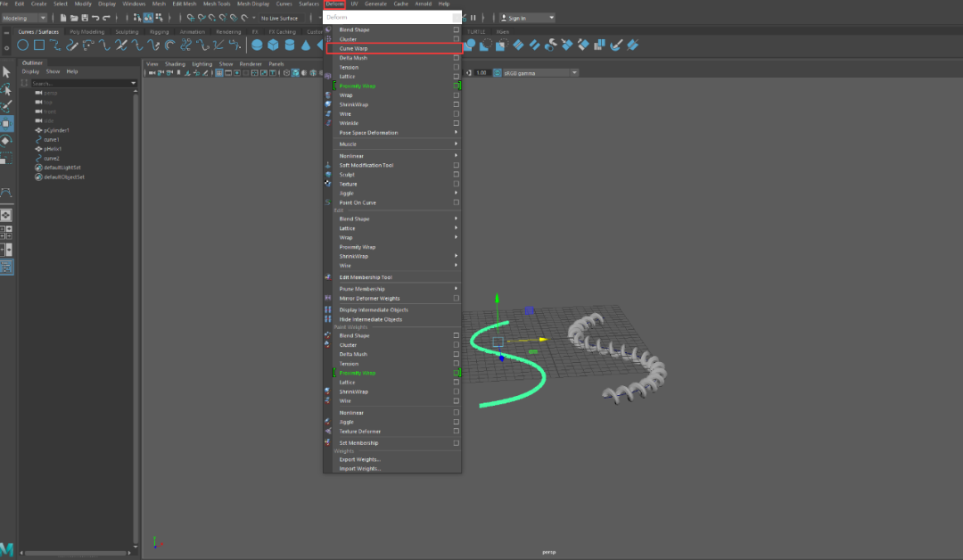Click the snap to curve magnet icon

click(202, 18)
